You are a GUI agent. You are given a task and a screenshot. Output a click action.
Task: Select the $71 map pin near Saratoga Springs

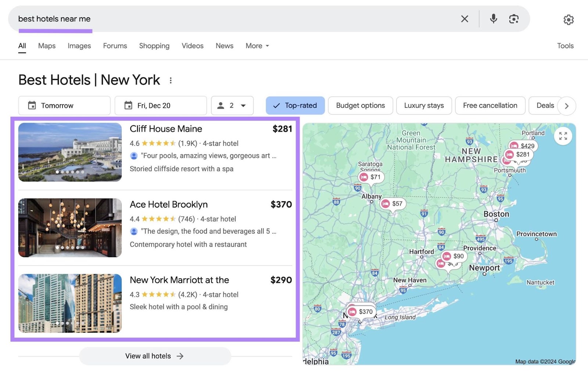click(371, 177)
